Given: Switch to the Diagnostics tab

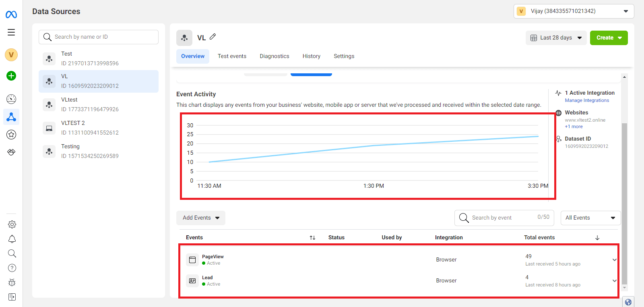Looking at the screenshot, I should pyautogui.click(x=274, y=56).
